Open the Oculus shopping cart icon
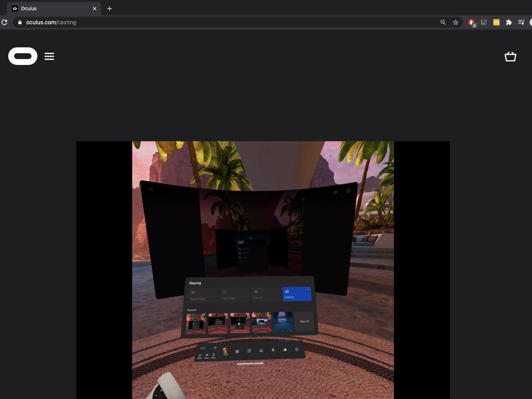Viewport: 532px width, 399px height. click(x=510, y=56)
